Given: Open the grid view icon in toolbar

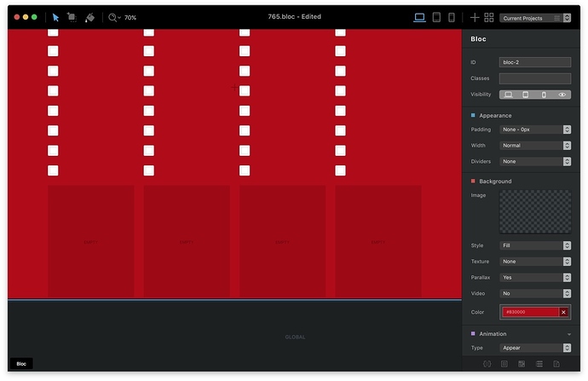Looking at the screenshot, I should pos(489,17).
